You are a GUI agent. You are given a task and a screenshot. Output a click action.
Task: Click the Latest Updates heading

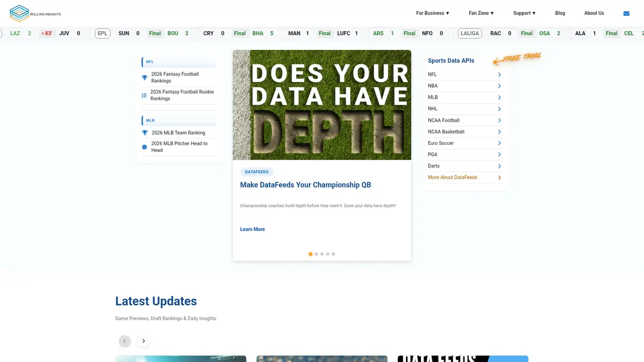click(156, 301)
